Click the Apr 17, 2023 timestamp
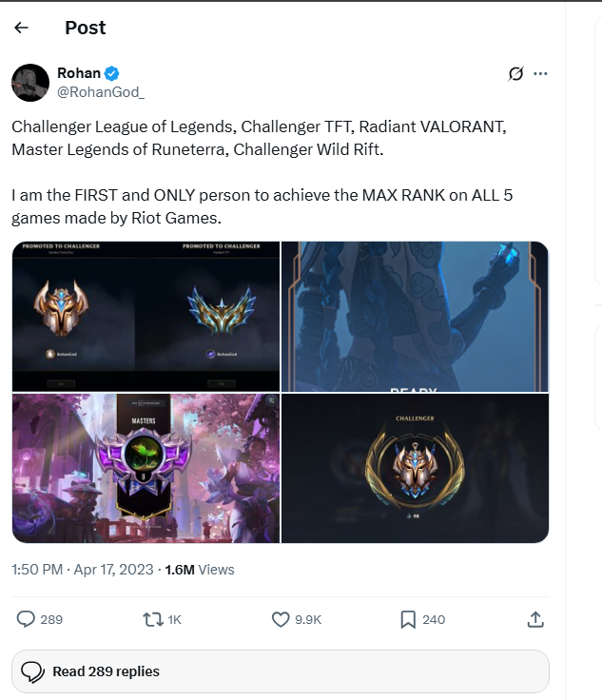 tap(113, 570)
